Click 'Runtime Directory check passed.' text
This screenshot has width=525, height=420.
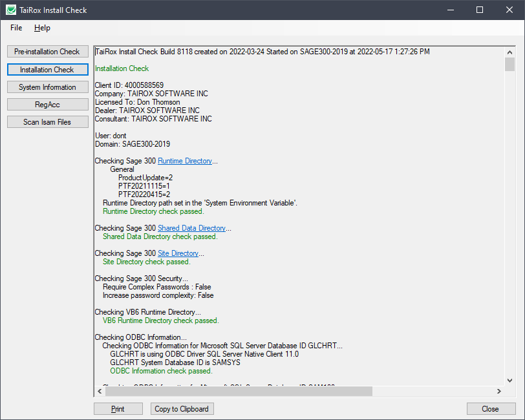coord(153,211)
